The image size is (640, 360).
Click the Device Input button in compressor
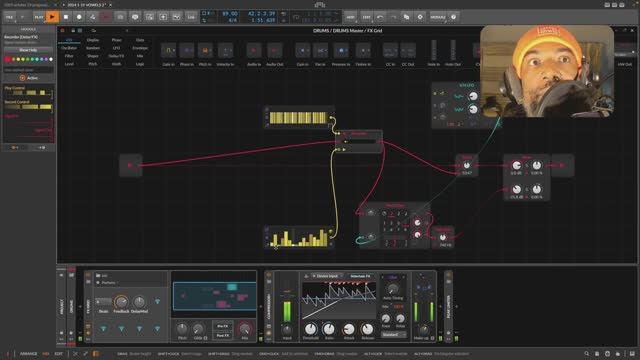(328, 276)
